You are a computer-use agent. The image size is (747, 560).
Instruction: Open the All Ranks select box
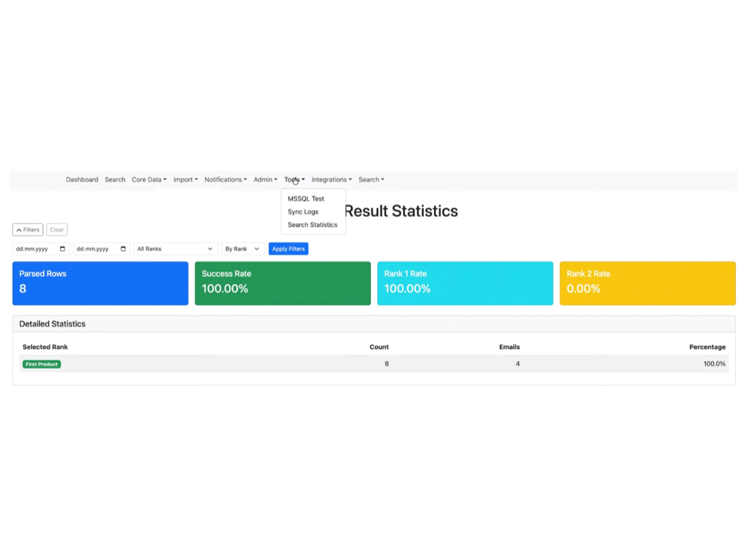point(176,249)
